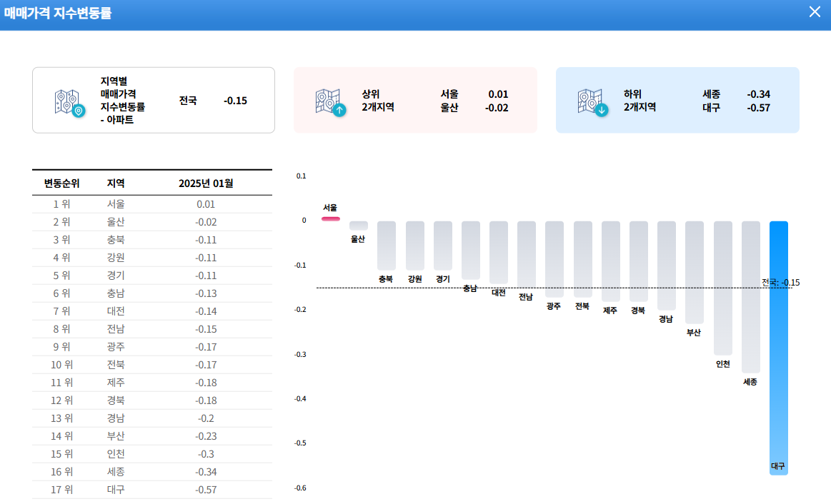Select the tall blue 대구 bar
Image resolution: width=831 pixels, height=504 pixels.
[778, 343]
